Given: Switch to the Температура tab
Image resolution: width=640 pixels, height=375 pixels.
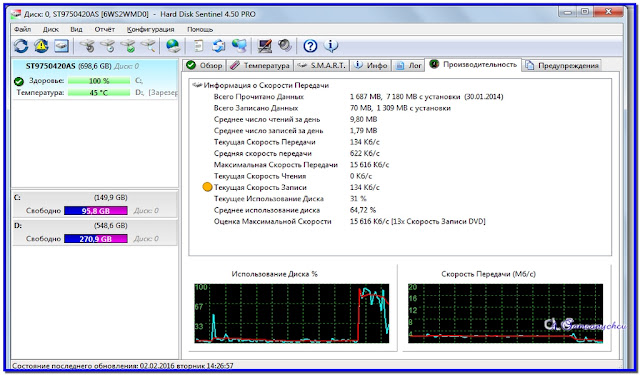Looking at the screenshot, I should [260, 65].
